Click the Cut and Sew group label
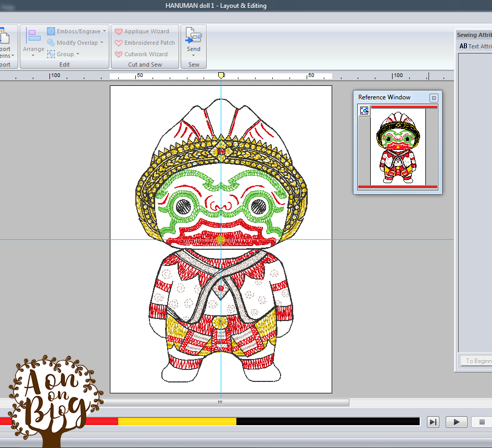492x448 pixels. coord(145,65)
